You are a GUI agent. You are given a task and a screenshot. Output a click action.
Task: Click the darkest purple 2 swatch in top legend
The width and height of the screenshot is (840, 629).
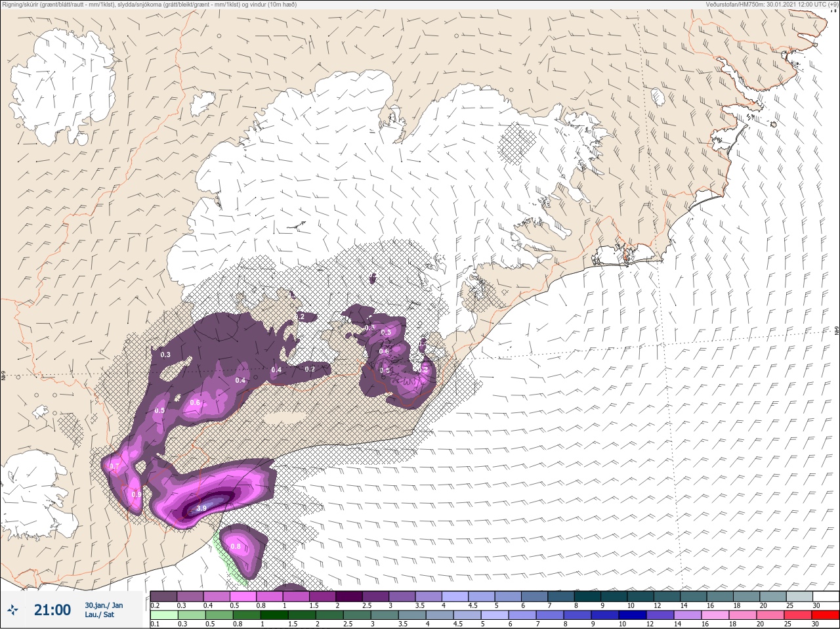[349, 596]
